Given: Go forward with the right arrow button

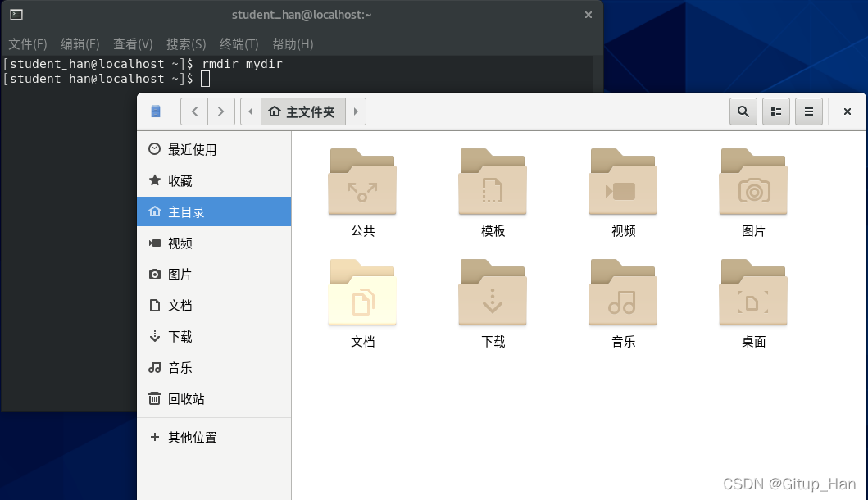Looking at the screenshot, I should point(220,111).
